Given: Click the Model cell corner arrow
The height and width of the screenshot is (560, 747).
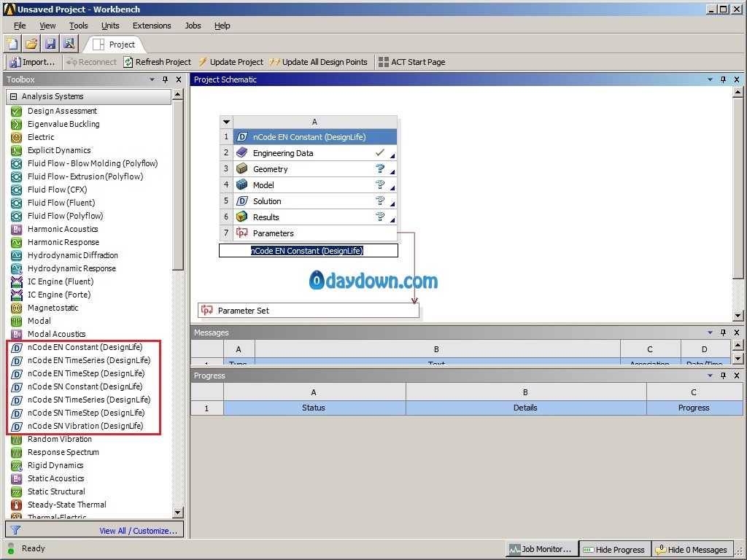Looking at the screenshot, I should pos(392,187).
